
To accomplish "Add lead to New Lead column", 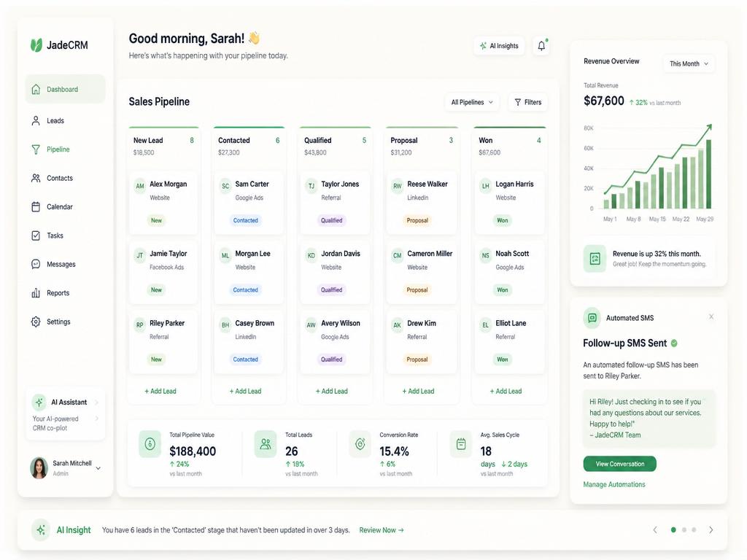I will [160, 391].
